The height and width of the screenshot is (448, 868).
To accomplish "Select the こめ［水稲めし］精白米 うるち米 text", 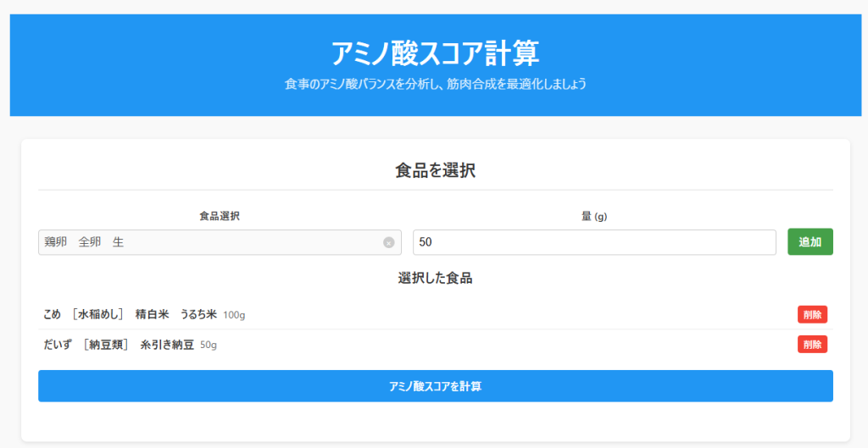I will pyautogui.click(x=131, y=315).
